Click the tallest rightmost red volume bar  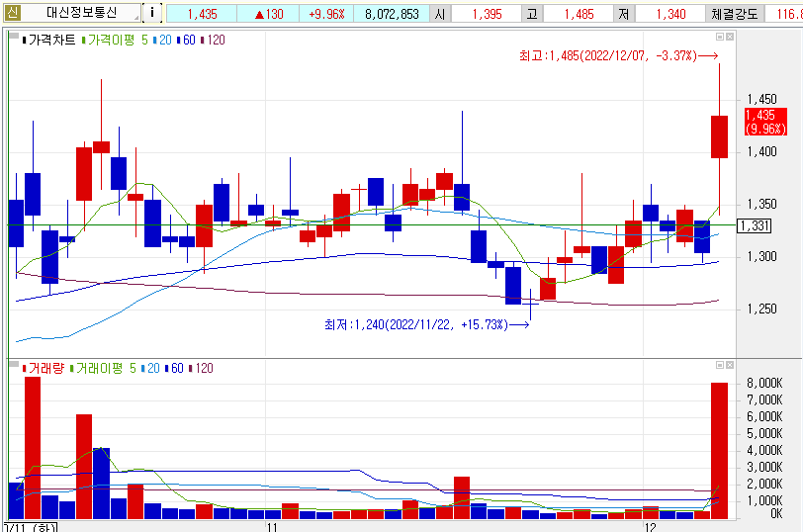click(719, 451)
